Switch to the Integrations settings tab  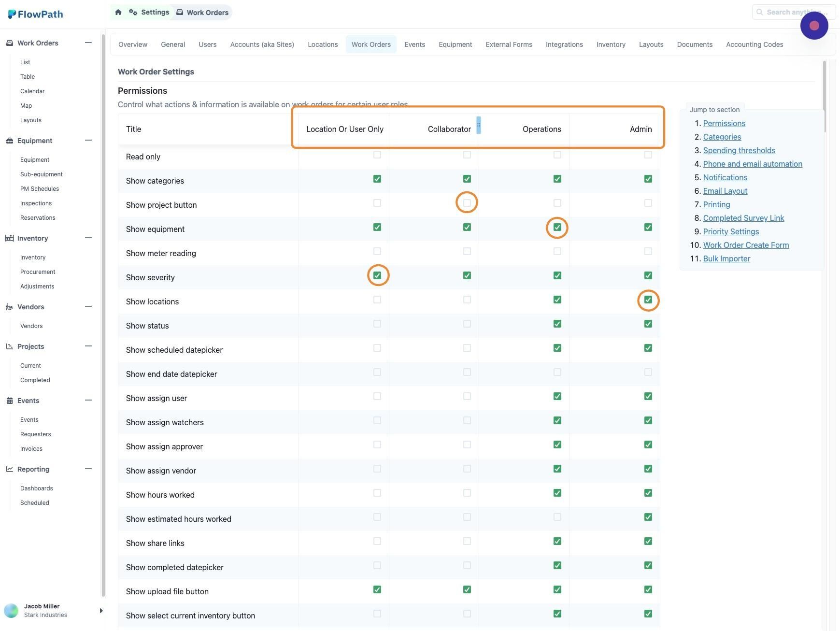tap(564, 44)
